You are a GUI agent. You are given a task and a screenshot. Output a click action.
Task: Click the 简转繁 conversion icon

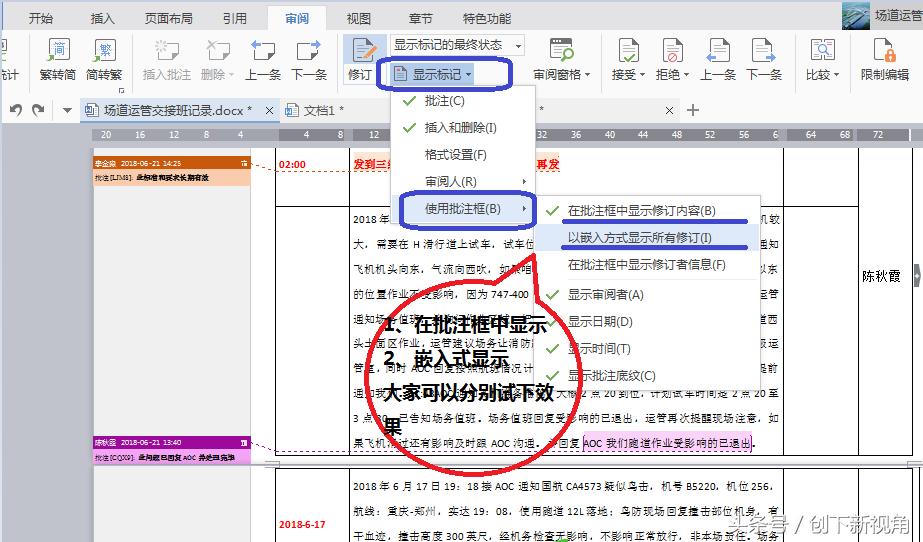tap(104, 52)
